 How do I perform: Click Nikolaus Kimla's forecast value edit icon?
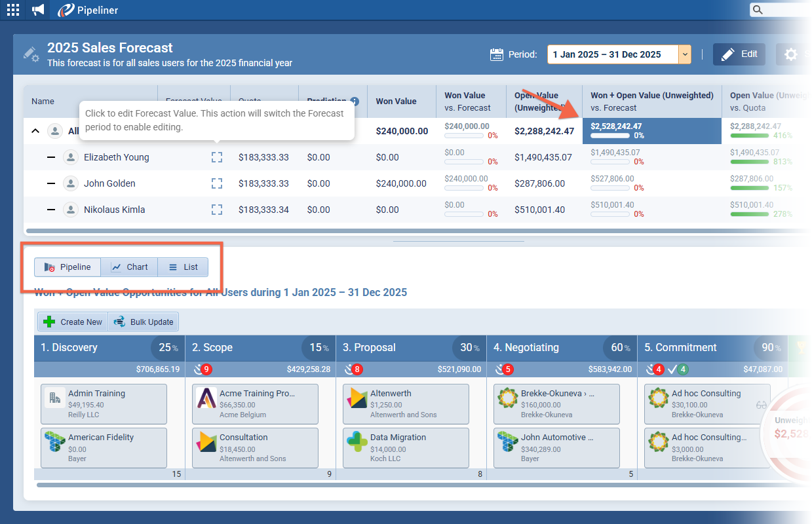[x=217, y=210]
